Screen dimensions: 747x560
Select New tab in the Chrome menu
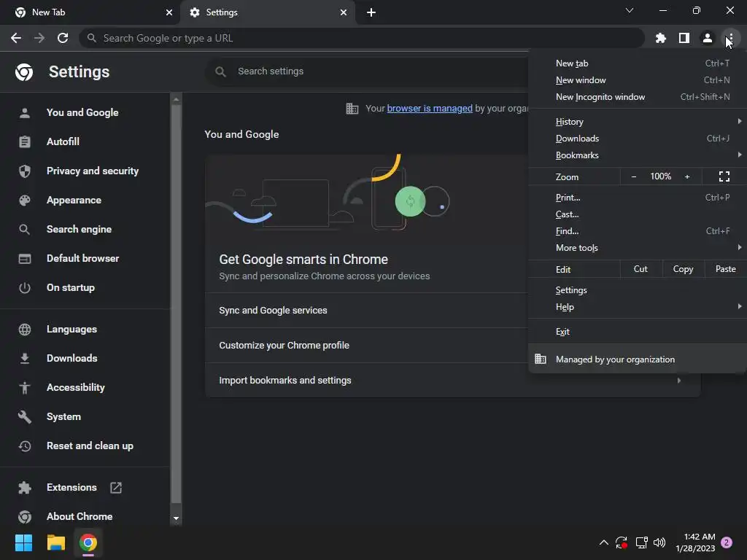(638, 63)
